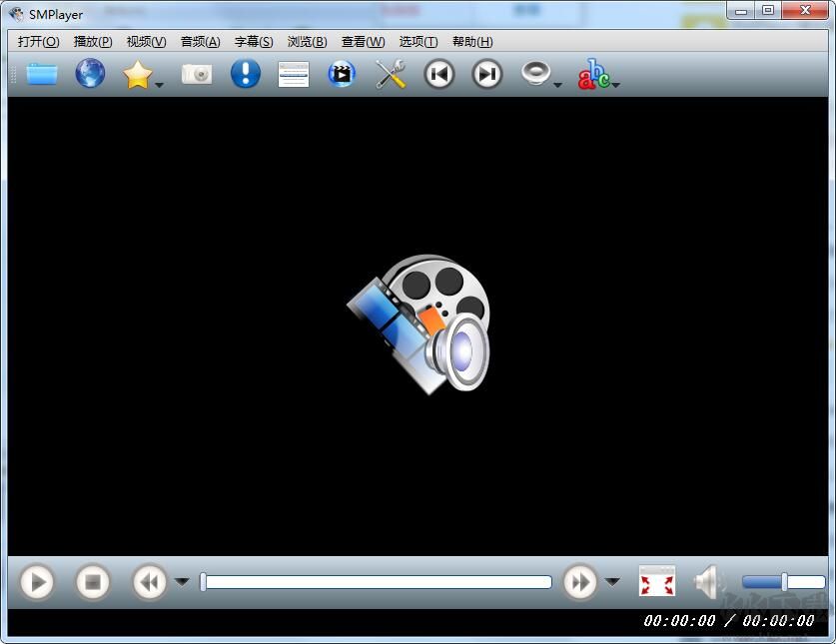Go to previous track in toolbar
The image size is (836, 644).
point(438,74)
